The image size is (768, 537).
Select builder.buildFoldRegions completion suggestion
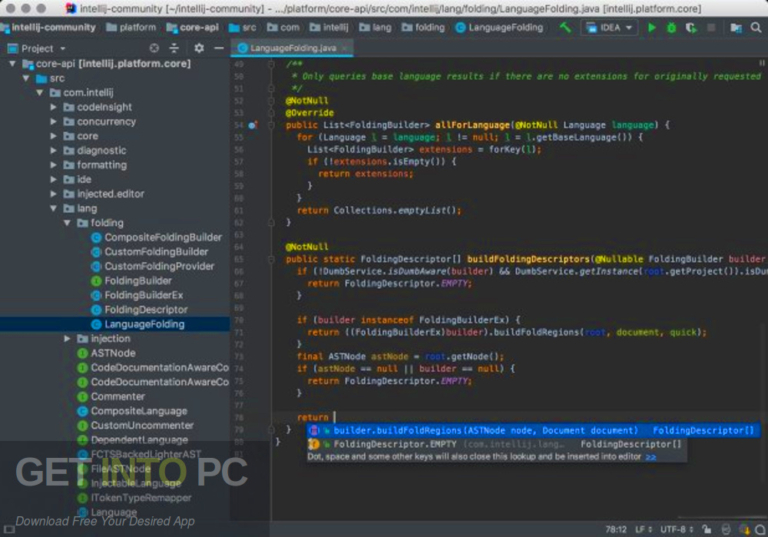coord(533,431)
